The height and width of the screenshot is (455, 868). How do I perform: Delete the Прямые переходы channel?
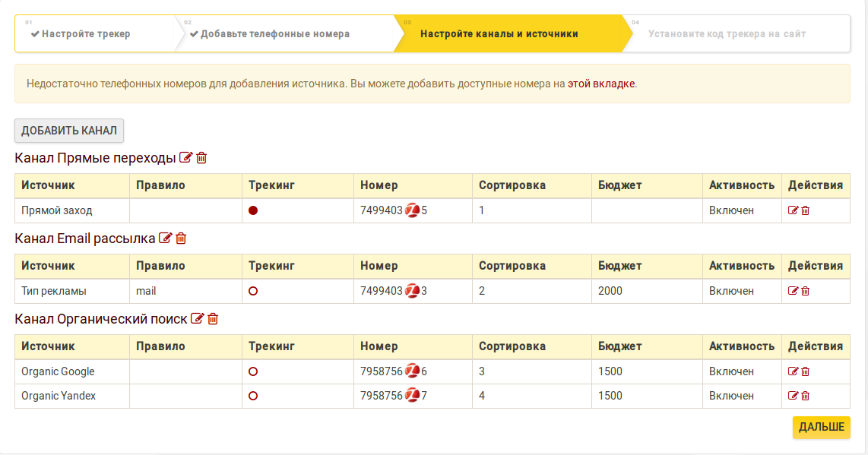201,158
